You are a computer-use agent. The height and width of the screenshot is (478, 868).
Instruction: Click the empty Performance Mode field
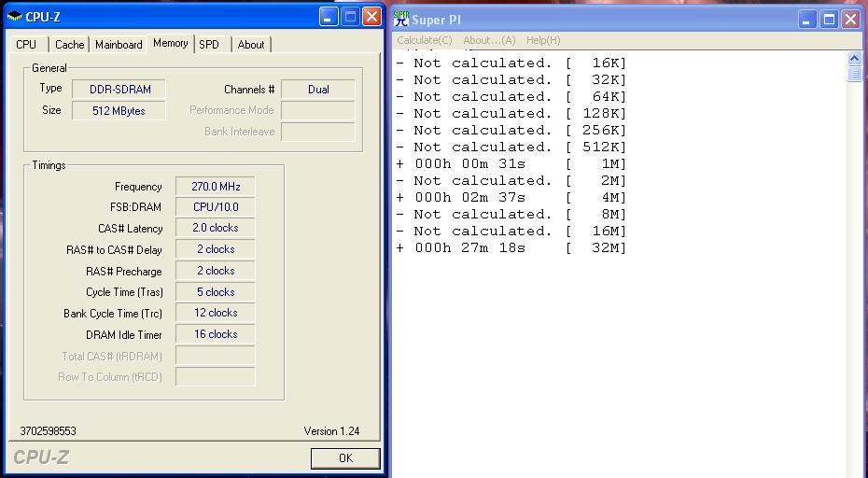click(318, 110)
